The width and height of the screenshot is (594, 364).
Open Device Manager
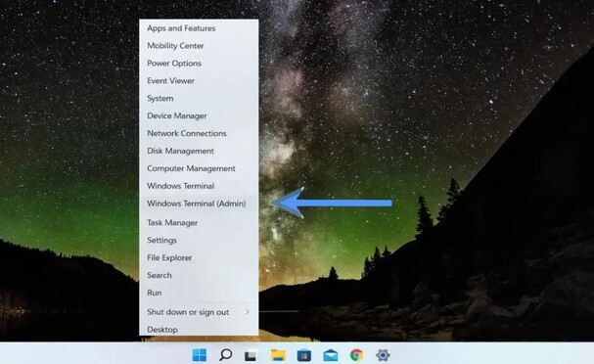pyautogui.click(x=199, y=115)
